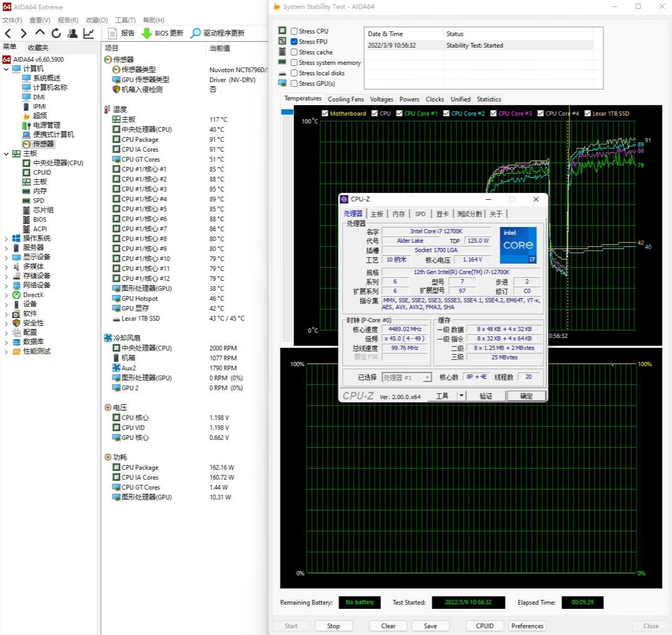The image size is (672, 635).
Task: Click the Forward arrow in AIDA64 toolbar
Action: pyautogui.click(x=24, y=33)
